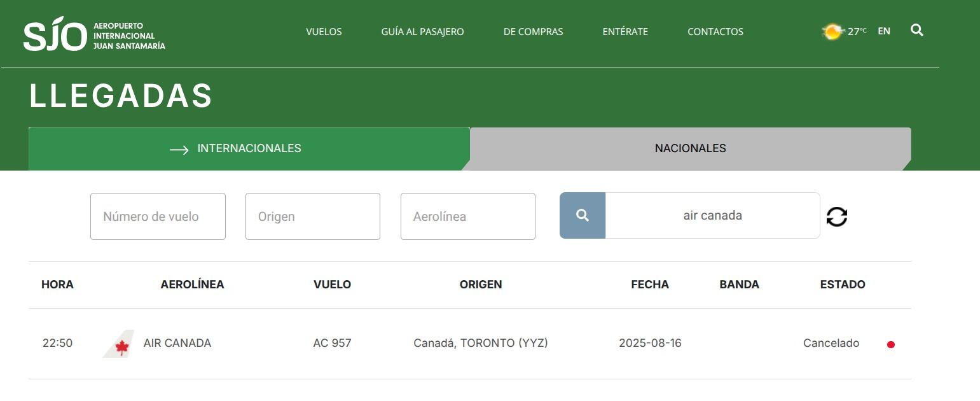Open the DE COMPRAS menu
This screenshot has height=401, width=980.
(x=533, y=31)
